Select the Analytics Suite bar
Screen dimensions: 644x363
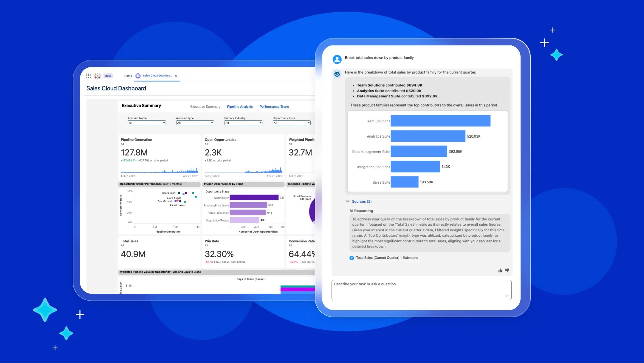tap(428, 136)
